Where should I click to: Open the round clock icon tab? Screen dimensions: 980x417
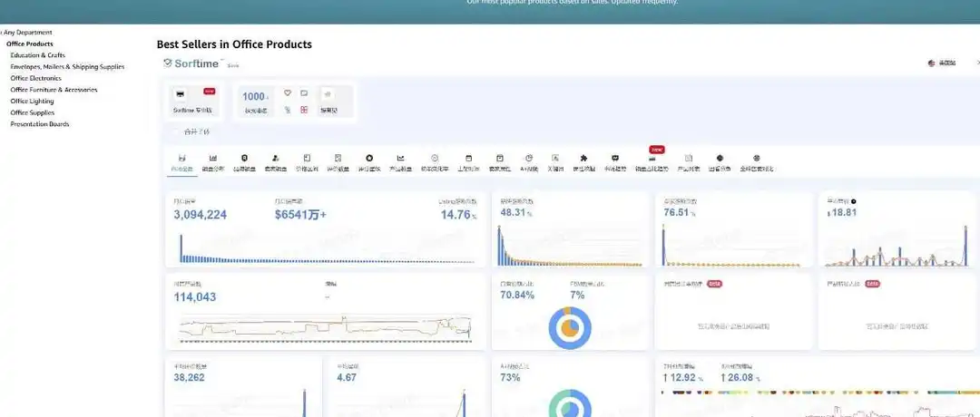coord(435,163)
